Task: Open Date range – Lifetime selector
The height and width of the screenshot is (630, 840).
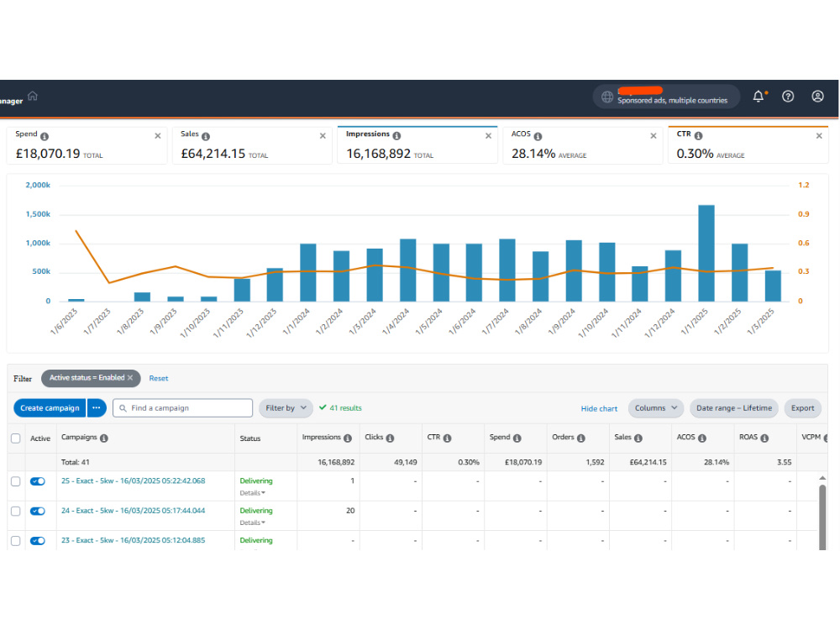Action: coord(734,407)
